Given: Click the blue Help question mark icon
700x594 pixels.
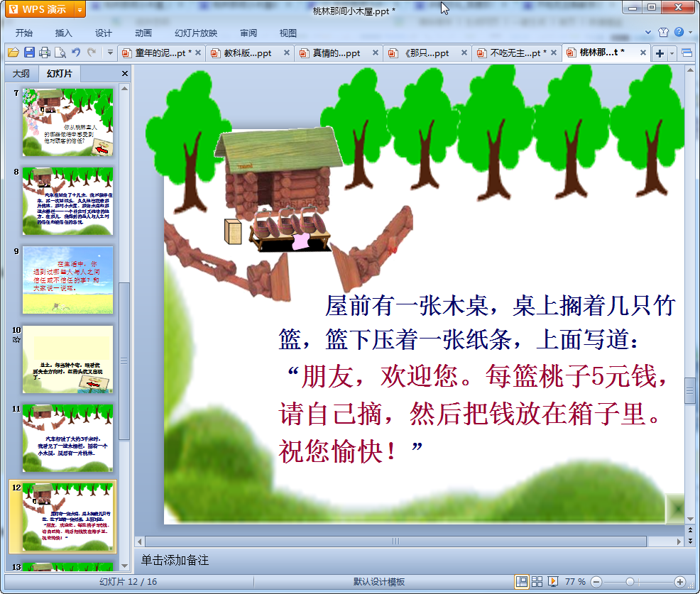Looking at the screenshot, I should point(679,32).
